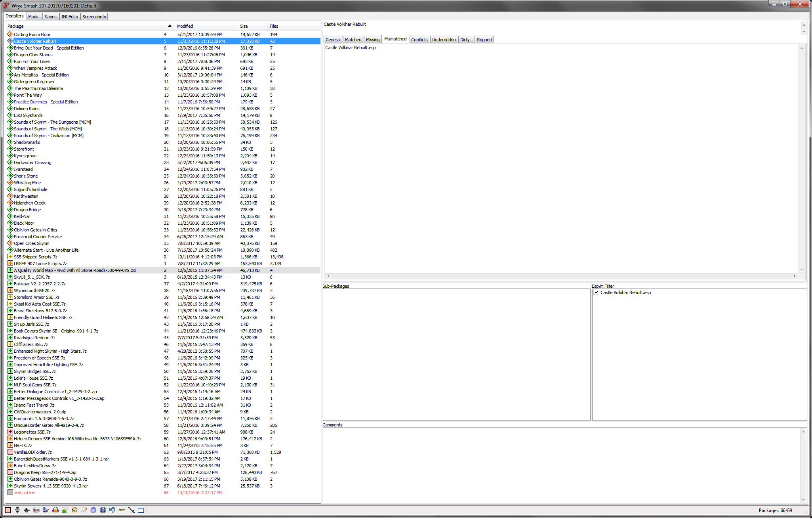This screenshot has width=812, height=518.
Task: Click the blue window icon in status bar
Action: pos(141,510)
